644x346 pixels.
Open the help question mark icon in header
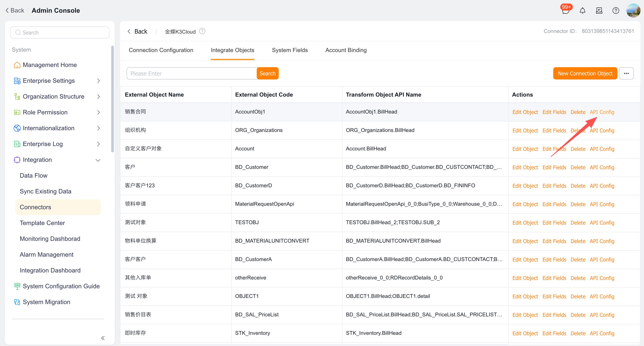point(615,11)
